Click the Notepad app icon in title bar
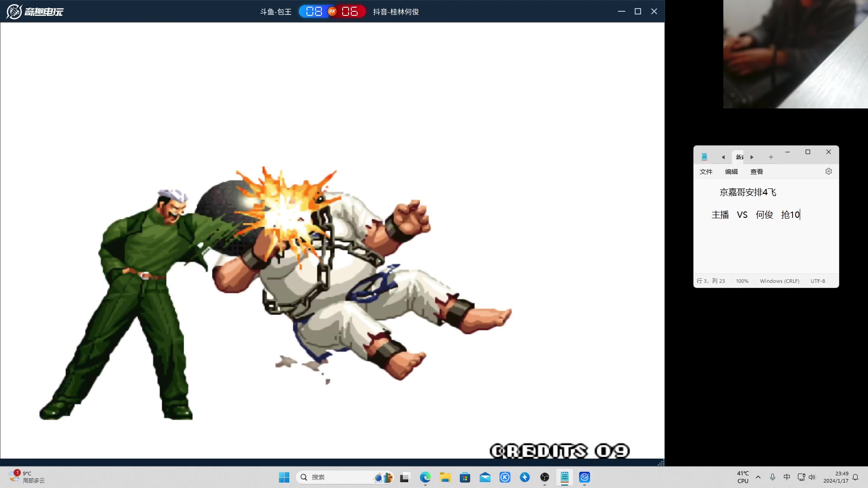Viewport: 868px width, 488px height. (704, 157)
